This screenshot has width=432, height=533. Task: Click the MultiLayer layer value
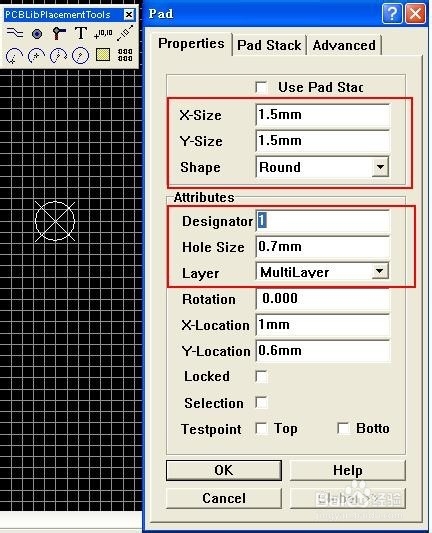tap(294, 272)
